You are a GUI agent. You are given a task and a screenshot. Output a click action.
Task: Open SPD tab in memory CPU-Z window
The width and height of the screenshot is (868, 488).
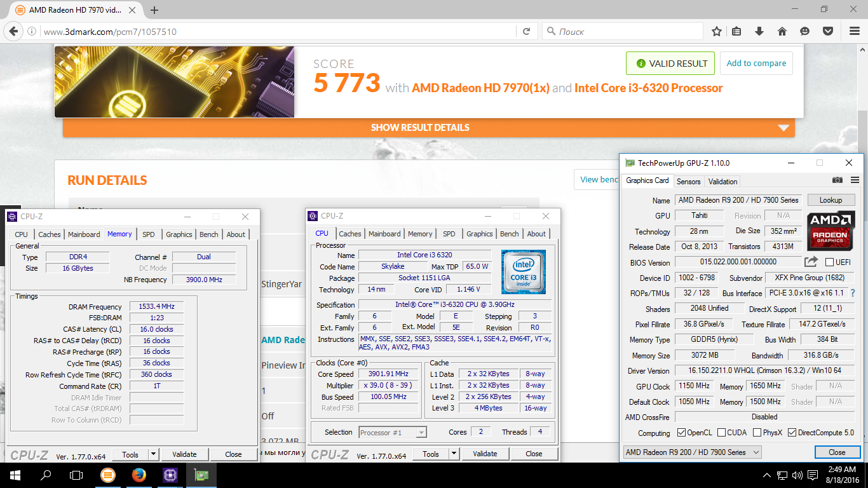point(148,234)
